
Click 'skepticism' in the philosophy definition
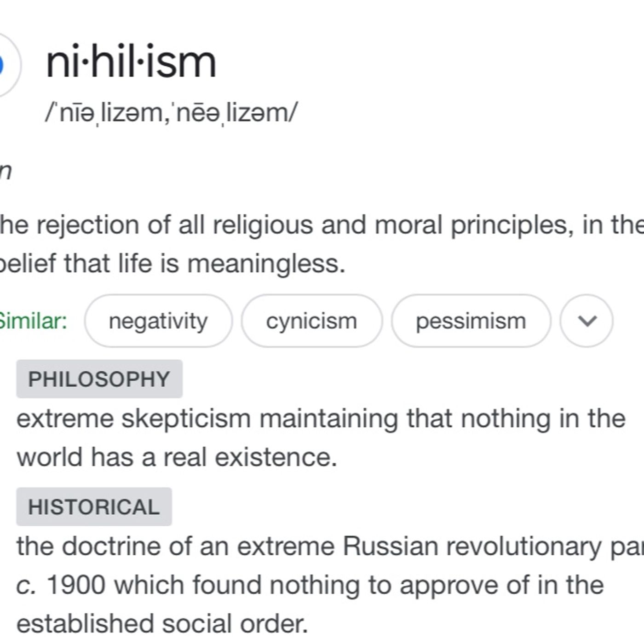pyautogui.click(x=186, y=419)
